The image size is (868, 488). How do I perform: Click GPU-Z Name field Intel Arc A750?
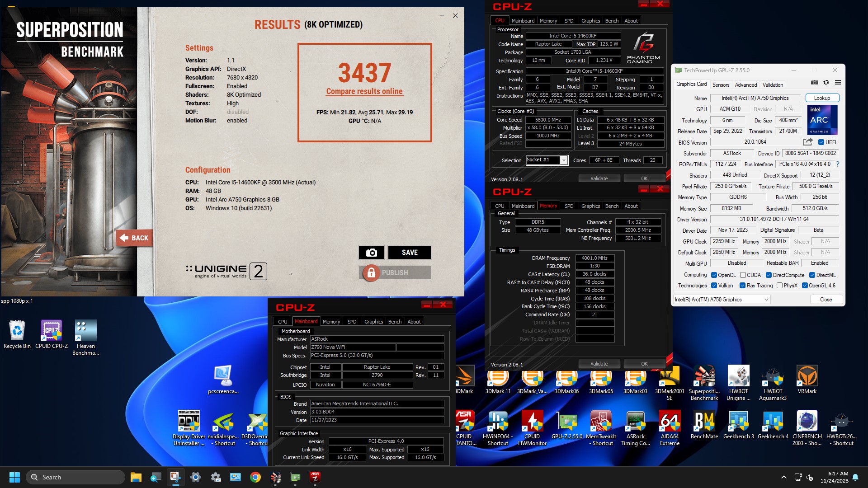(755, 98)
